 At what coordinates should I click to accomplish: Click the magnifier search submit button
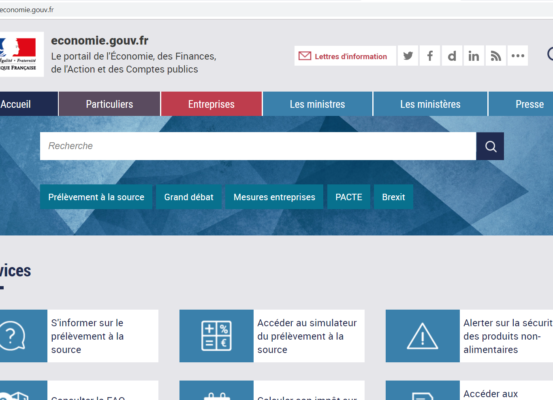click(490, 146)
